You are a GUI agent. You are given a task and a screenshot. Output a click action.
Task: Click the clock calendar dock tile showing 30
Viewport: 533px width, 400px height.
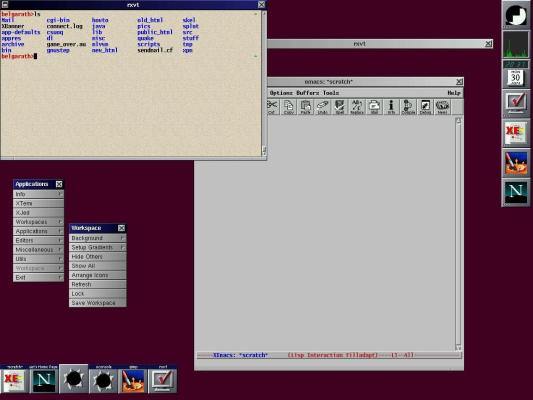(516, 74)
